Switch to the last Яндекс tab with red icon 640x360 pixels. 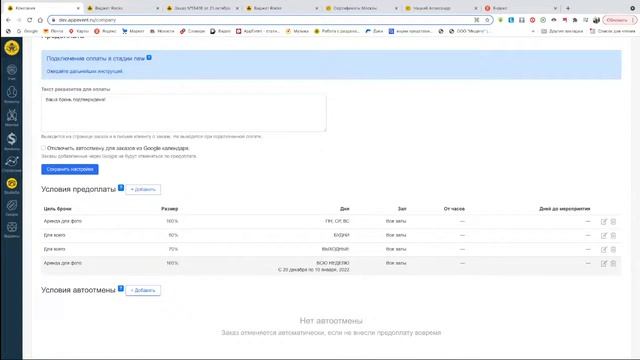coord(520,8)
